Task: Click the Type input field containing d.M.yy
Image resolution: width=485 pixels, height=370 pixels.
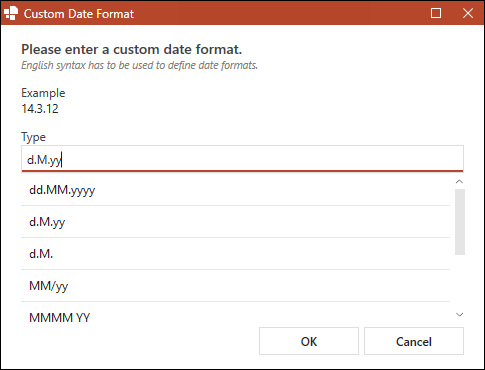Action: pyautogui.click(x=242, y=159)
